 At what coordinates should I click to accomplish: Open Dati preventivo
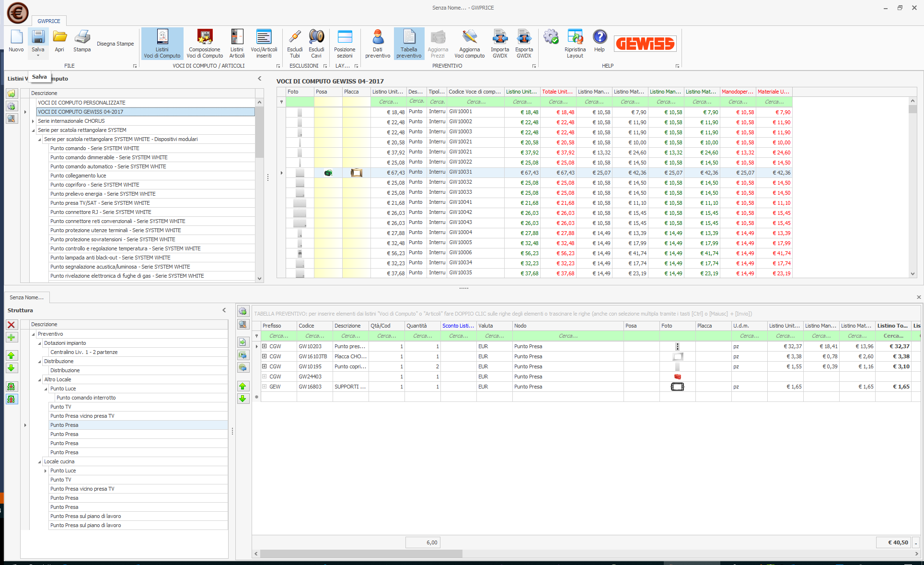(378, 44)
